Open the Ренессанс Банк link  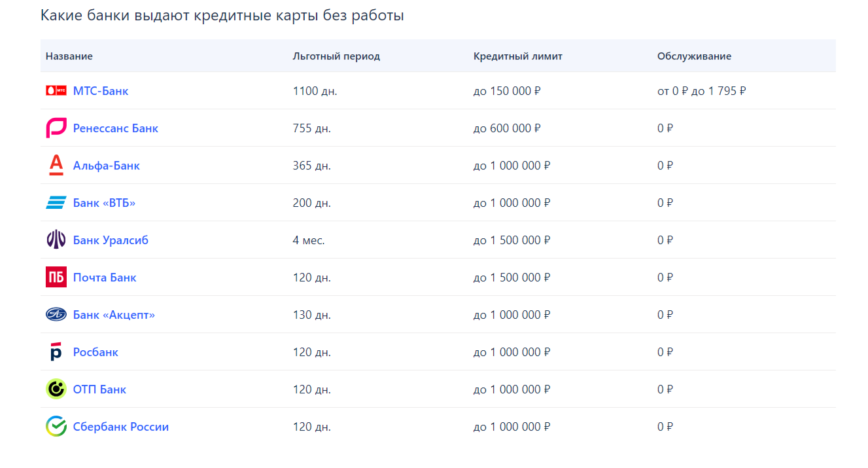coord(116,128)
